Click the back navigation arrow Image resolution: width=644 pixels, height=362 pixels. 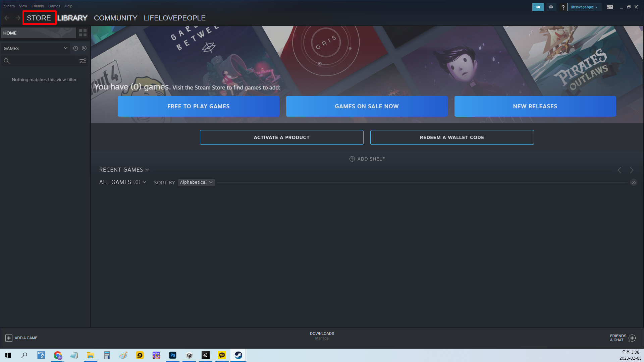click(7, 18)
